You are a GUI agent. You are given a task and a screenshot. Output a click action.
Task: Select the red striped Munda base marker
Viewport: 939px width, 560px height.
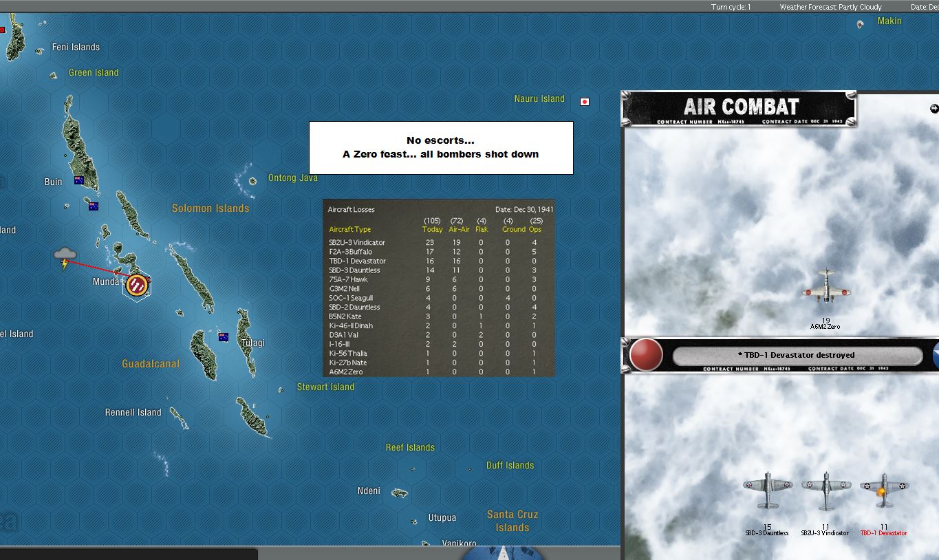point(138,284)
